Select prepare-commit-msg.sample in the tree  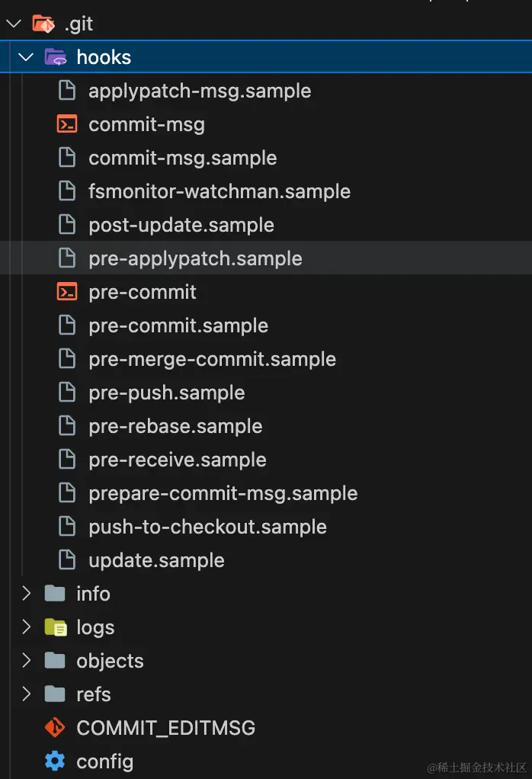click(x=223, y=493)
